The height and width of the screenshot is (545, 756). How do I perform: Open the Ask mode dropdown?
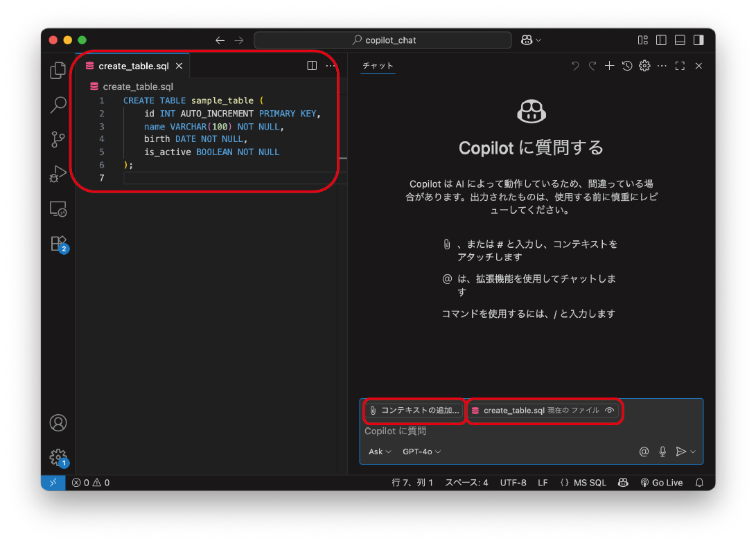pyautogui.click(x=380, y=452)
